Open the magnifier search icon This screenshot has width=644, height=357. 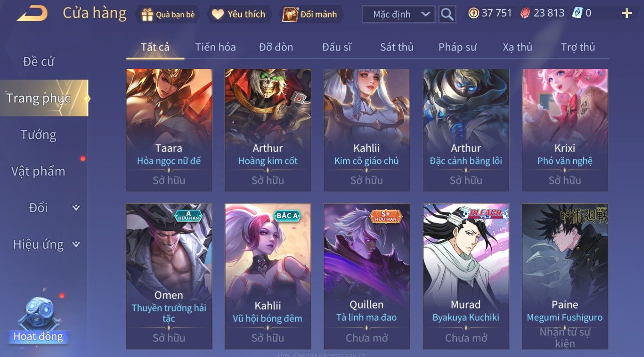click(447, 14)
